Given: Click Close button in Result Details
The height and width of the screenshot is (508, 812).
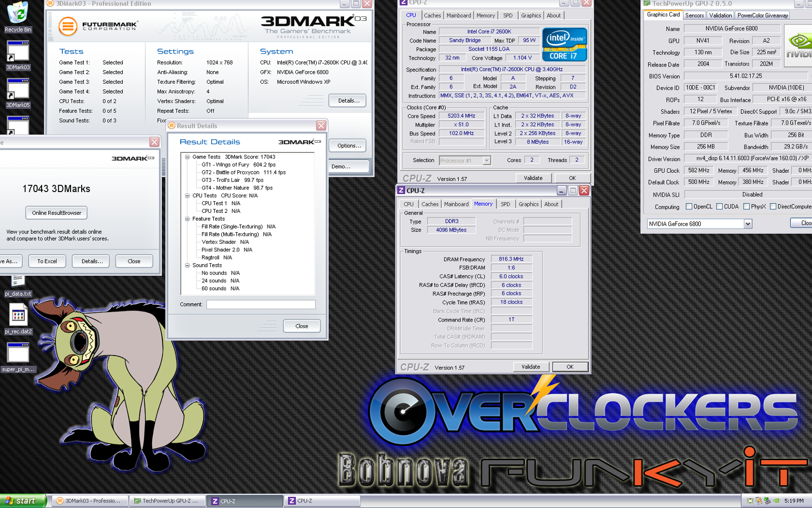Looking at the screenshot, I should (x=301, y=326).
